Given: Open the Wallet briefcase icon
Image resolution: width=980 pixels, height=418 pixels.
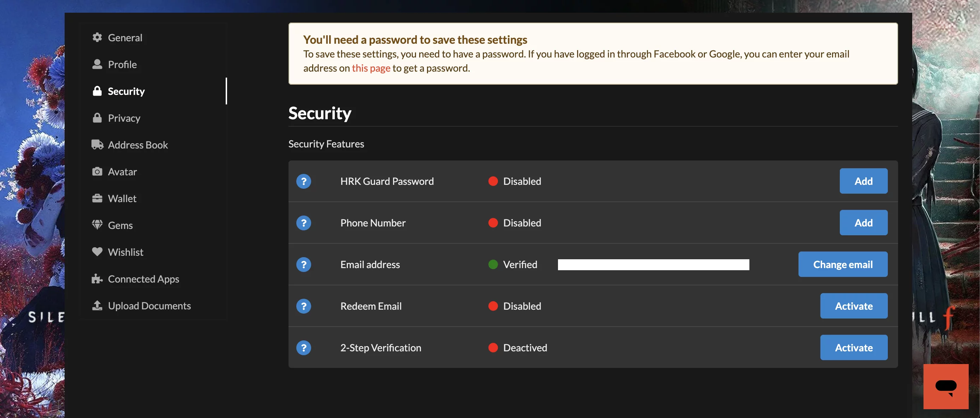Looking at the screenshot, I should [x=97, y=198].
